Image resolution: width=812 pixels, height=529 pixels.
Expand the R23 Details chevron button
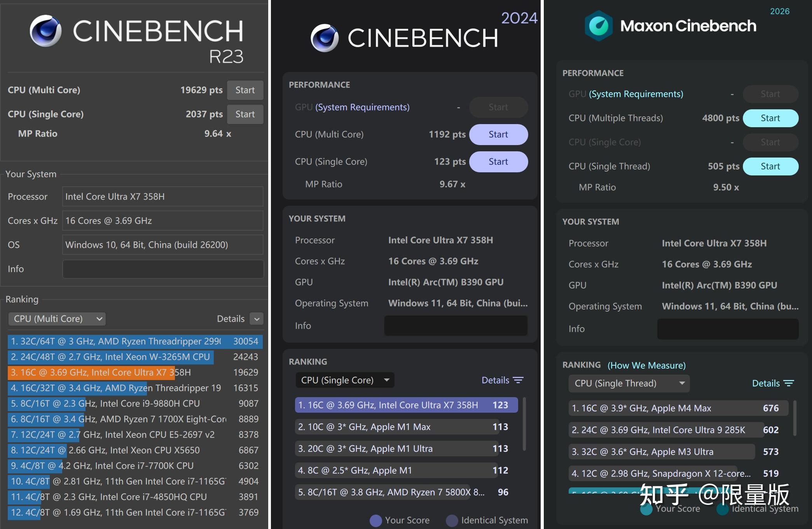pos(257,319)
